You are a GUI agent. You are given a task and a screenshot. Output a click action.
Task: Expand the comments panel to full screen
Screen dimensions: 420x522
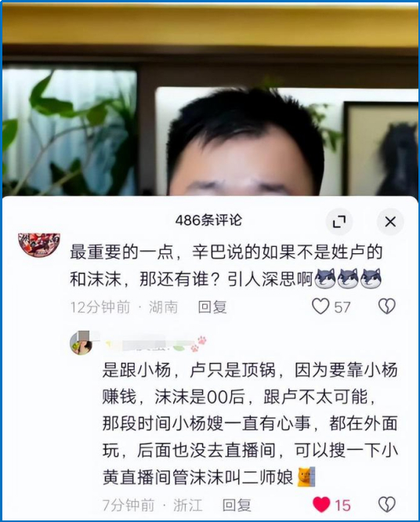point(339,222)
